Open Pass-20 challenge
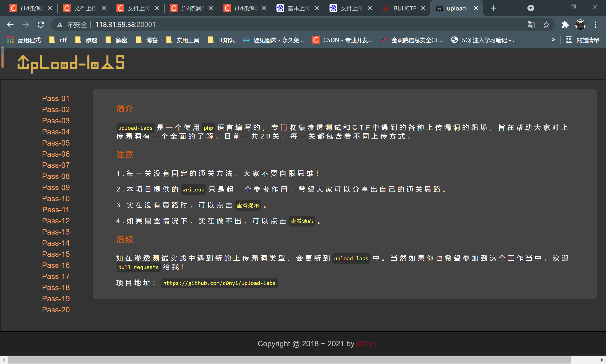This screenshot has height=364, width=606. click(56, 310)
